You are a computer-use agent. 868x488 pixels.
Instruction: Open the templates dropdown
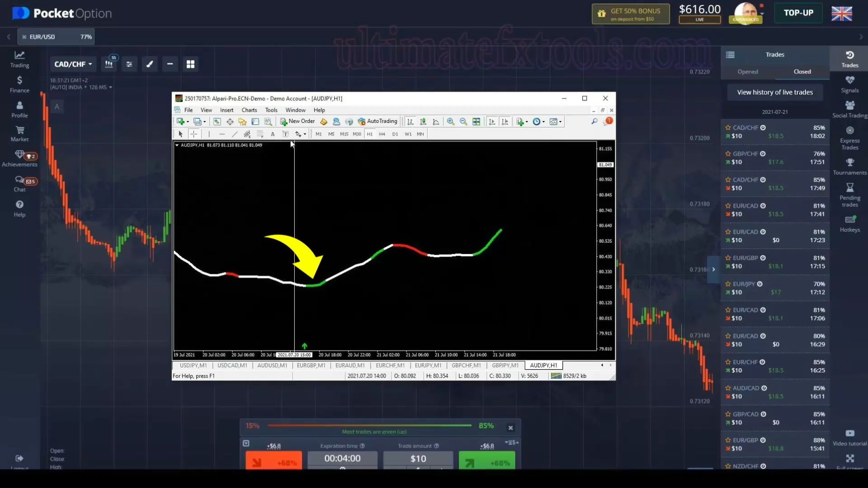[x=556, y=122]
